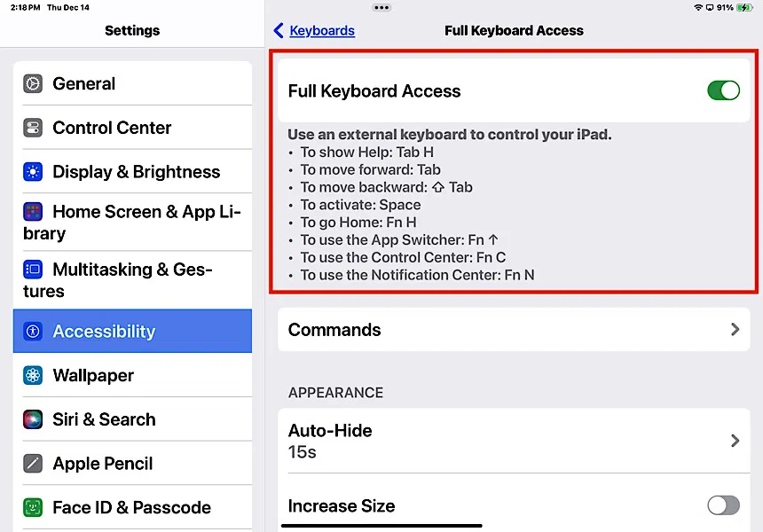Tap the Display & Brightness icon
Viewport: 763px width, 532px height.
(33, 172)
